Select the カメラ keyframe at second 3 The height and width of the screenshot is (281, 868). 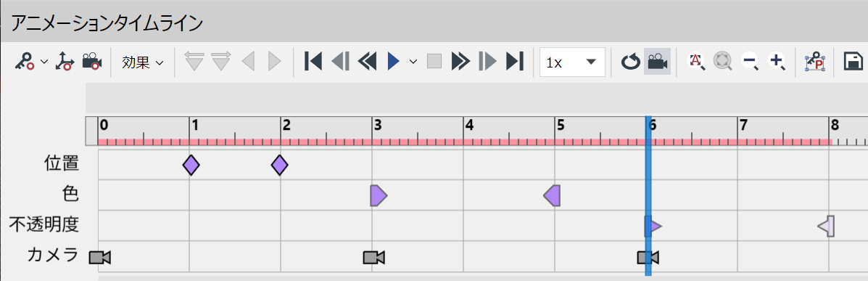pyautogui.click(x=373, y=257)
